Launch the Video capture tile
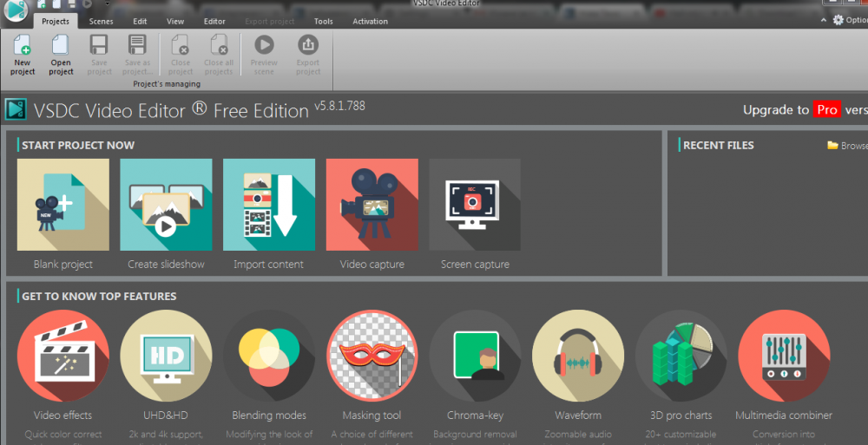Image resolution: width=868 pixels, height=445 pixels. point(372,205)
